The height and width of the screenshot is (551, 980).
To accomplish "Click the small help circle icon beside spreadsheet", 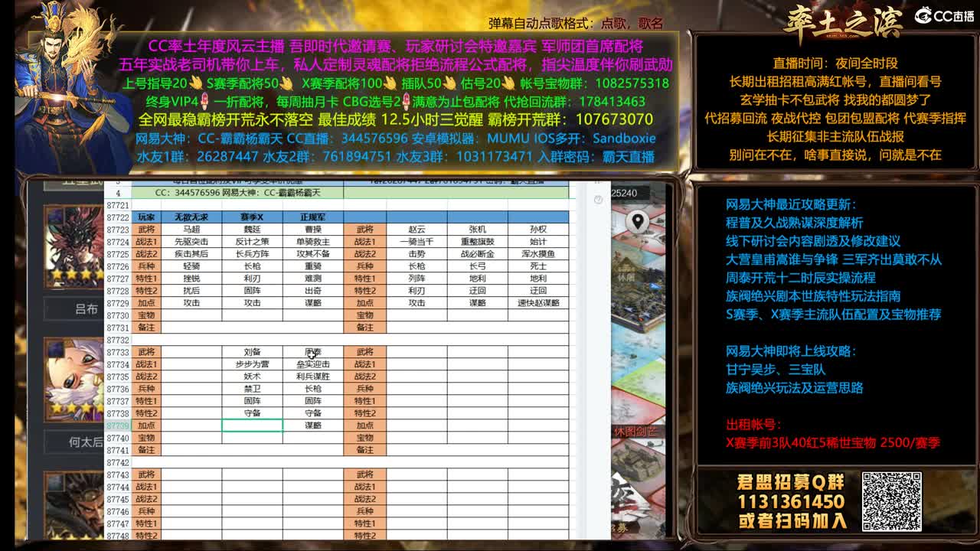I will (x=598, y=199).
